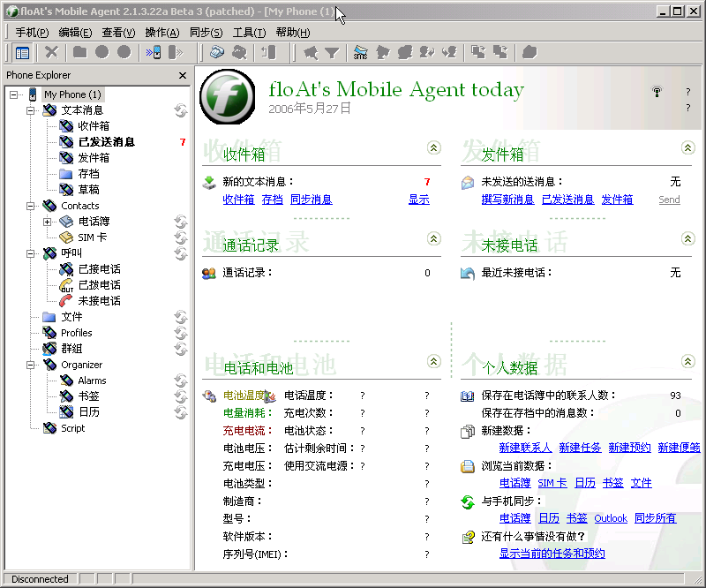The height and width of the screenshot is (588, 706).
Task: Toggle the Phone Explorer panel toolbar button
Action: (22, 53)
